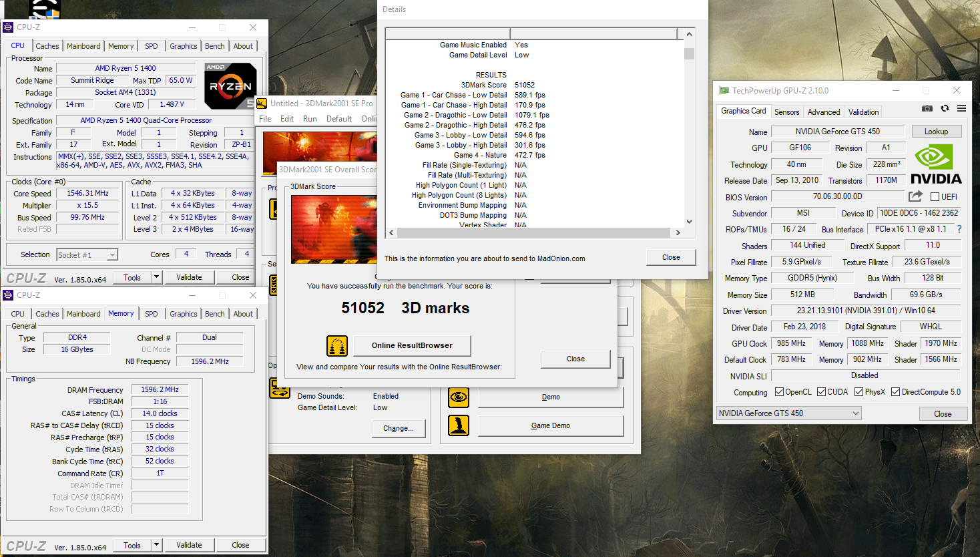Switch to Caches tab in top CPU-Z

(47, 46)
